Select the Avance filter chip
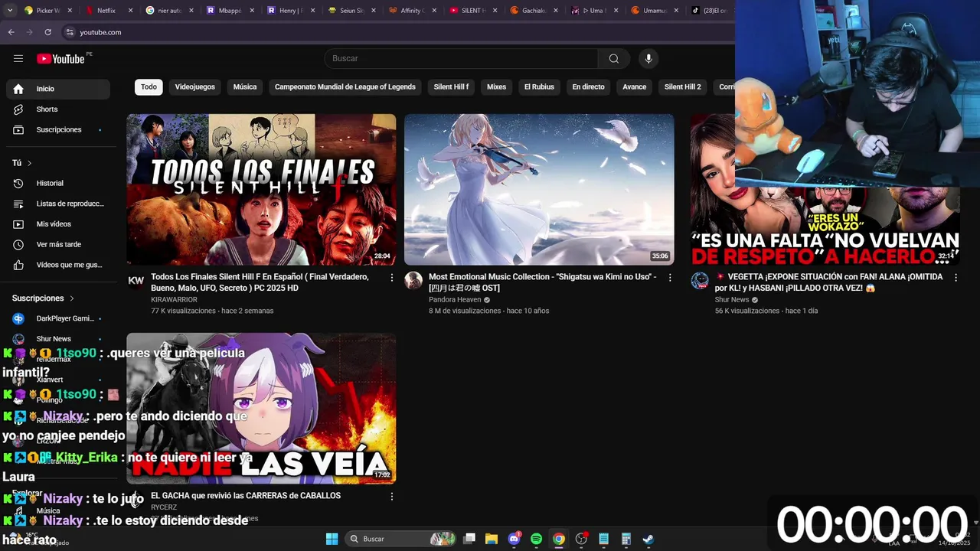 point(634,87)
